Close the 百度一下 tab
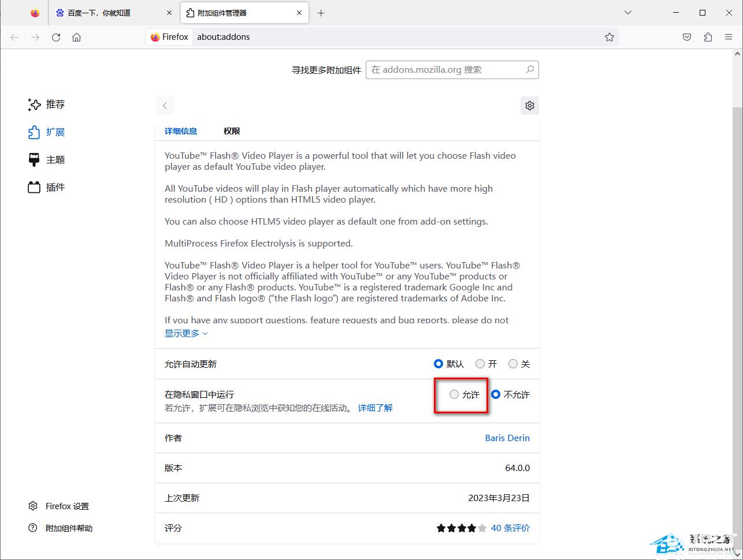Screen dimensions: 743x560 [169, 13]
